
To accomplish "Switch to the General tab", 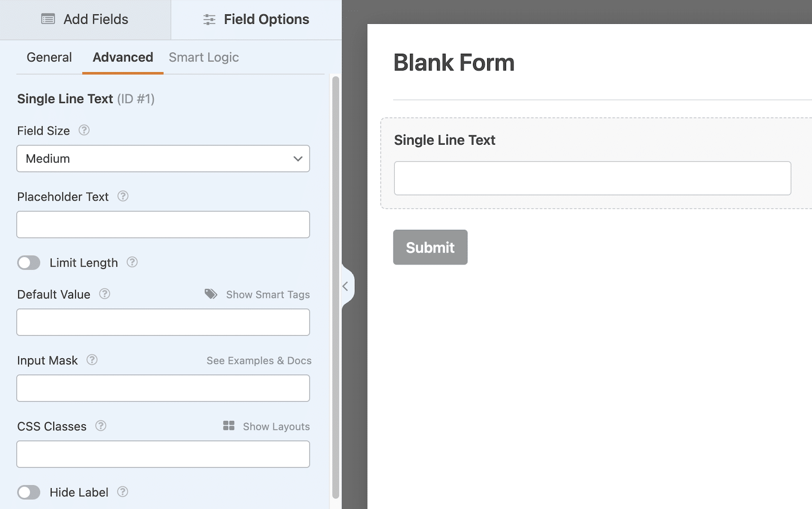I will pos(49,57).
